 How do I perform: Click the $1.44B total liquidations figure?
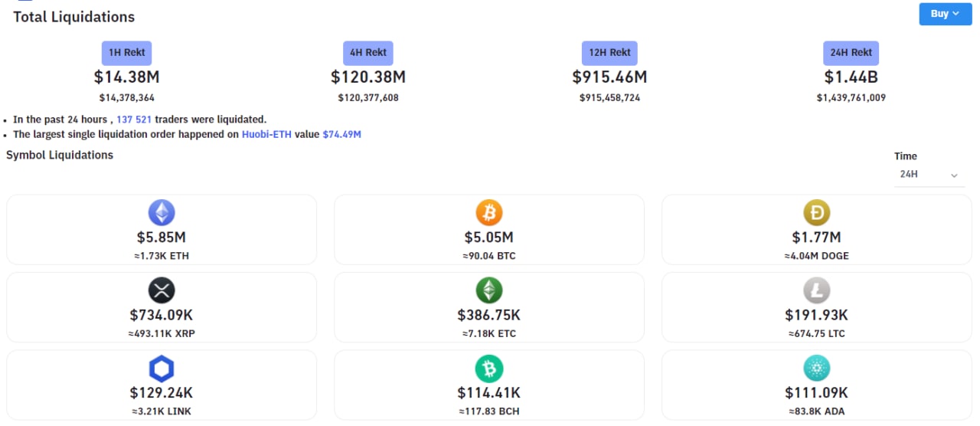[x=851, y=77]
